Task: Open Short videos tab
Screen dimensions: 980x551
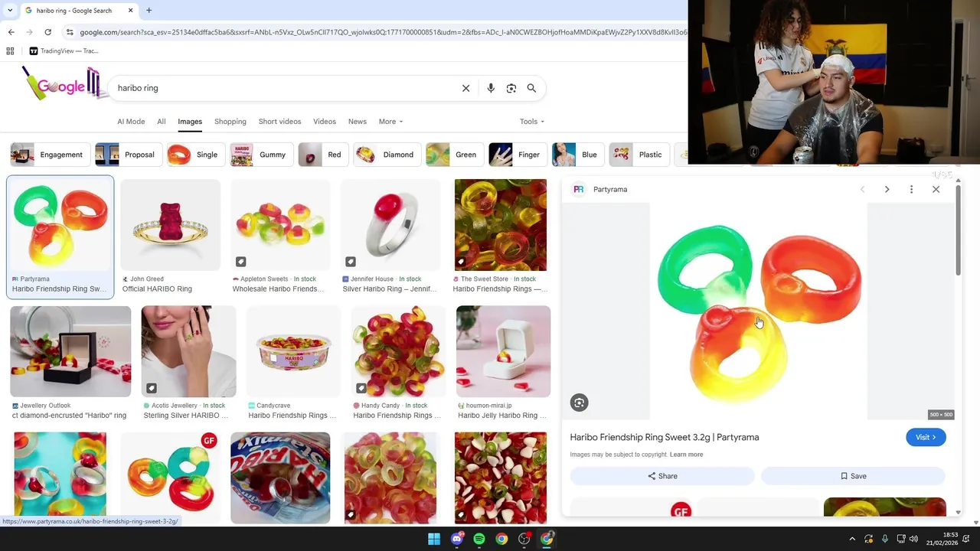Action: point(279,122)
